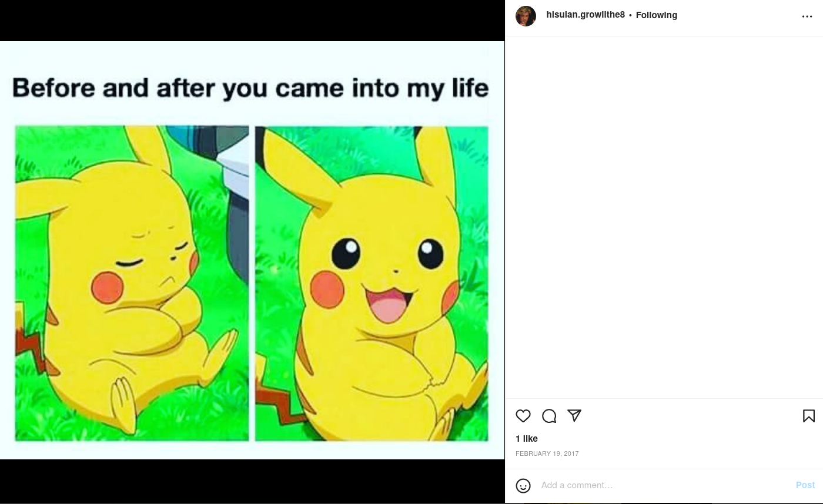This screenshot has height=504, width=823.
Task: Open the post options via the ellipsis
Action: pos(807,16)
